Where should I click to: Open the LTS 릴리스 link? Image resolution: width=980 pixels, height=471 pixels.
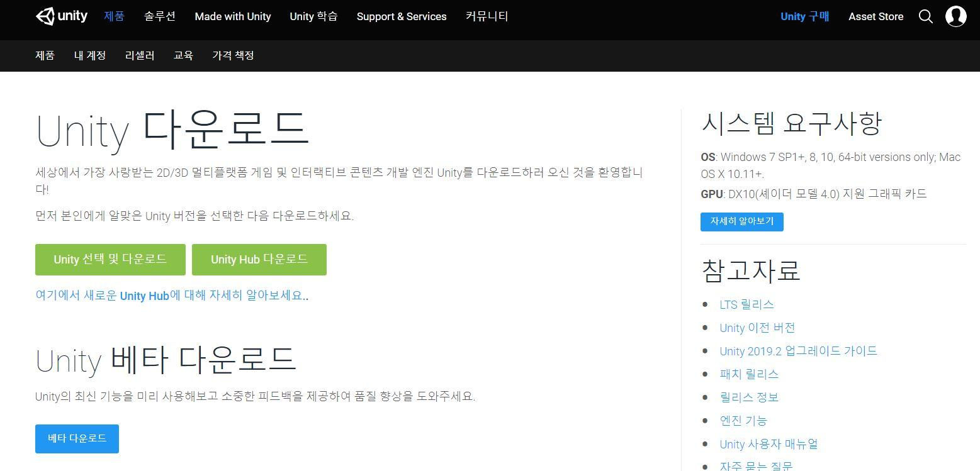746,304
